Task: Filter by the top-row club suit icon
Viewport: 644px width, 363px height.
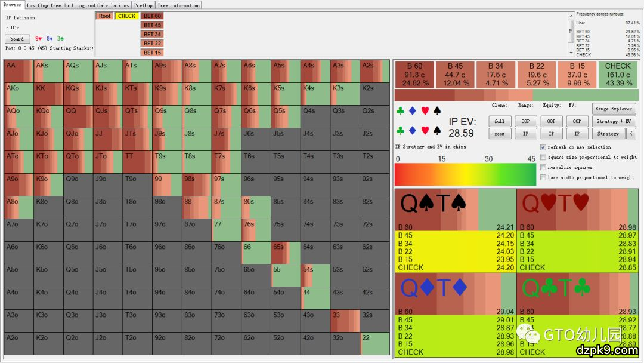Action: tap(401, 111)
